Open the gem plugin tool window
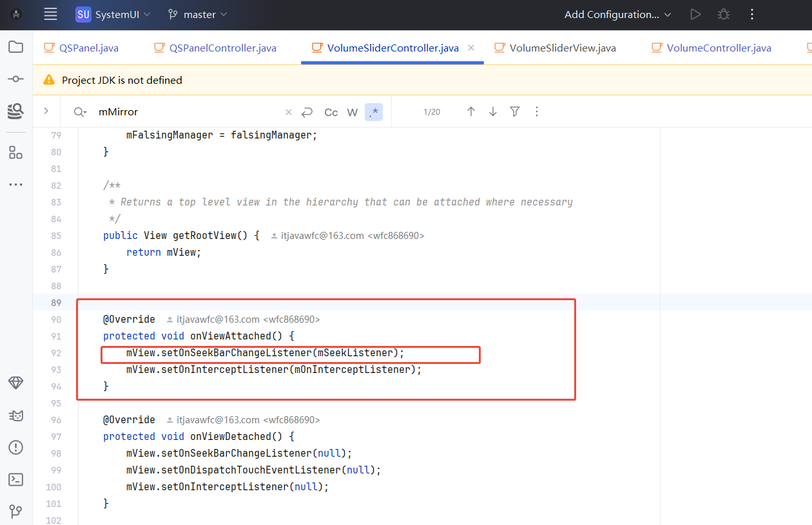This screenshot has width=812, height=525. [x=15, y=383]
